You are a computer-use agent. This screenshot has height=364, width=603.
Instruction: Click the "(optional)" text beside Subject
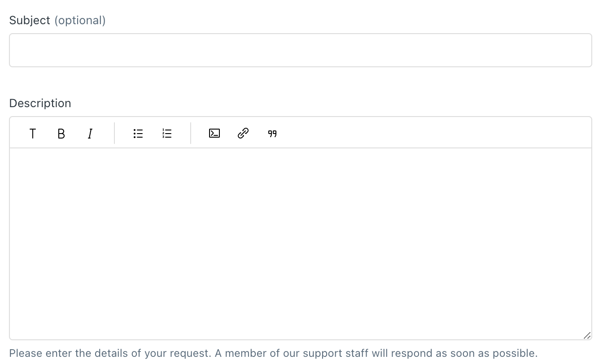coord(80,21)
